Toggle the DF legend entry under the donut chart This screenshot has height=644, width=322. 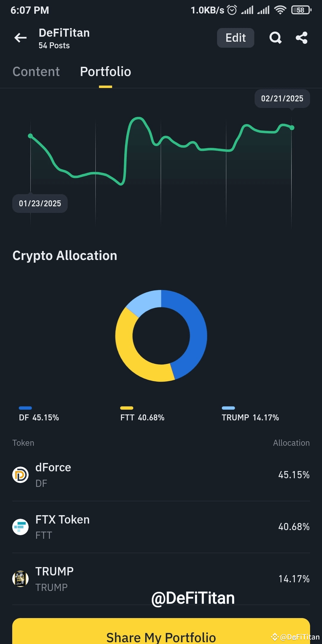point(38,414)
